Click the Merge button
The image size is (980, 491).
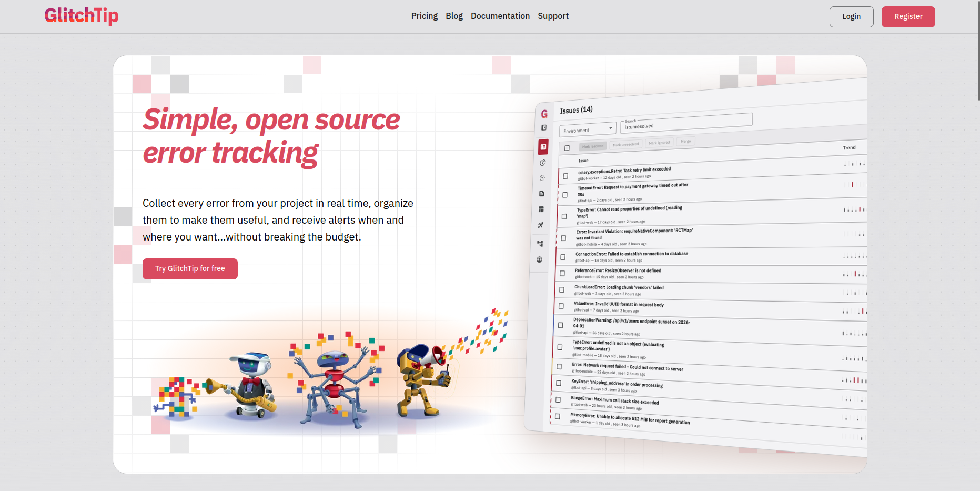pos(686,141)
